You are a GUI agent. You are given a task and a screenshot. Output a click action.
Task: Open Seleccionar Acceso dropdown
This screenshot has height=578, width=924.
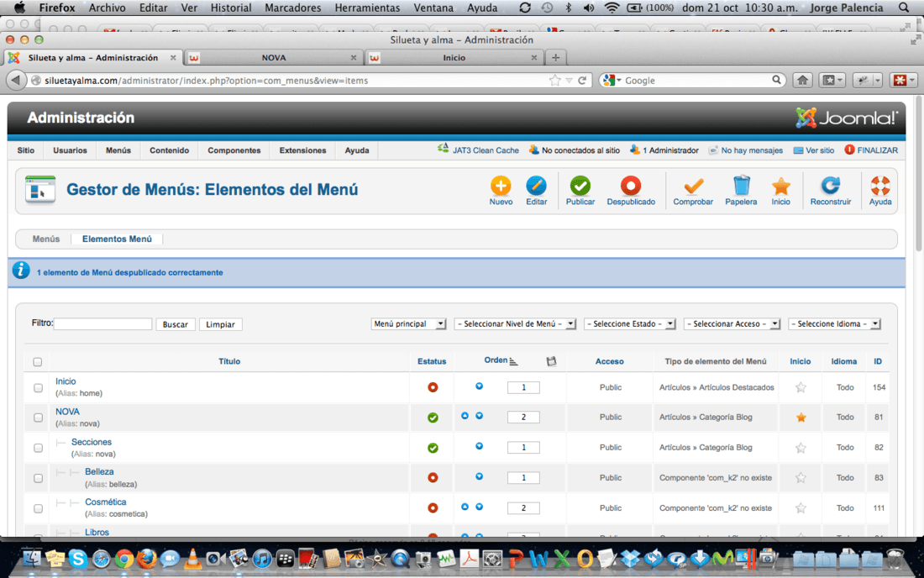click(x=732, y=323)
